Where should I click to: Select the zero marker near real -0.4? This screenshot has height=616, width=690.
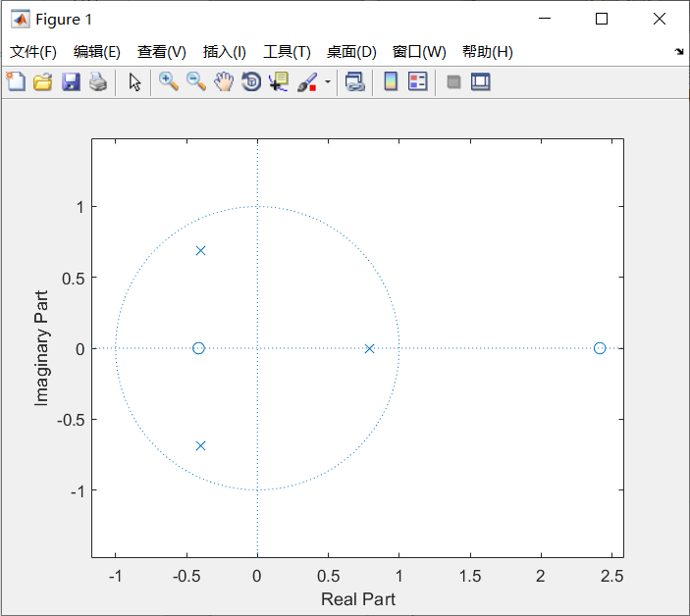[198, 348]
